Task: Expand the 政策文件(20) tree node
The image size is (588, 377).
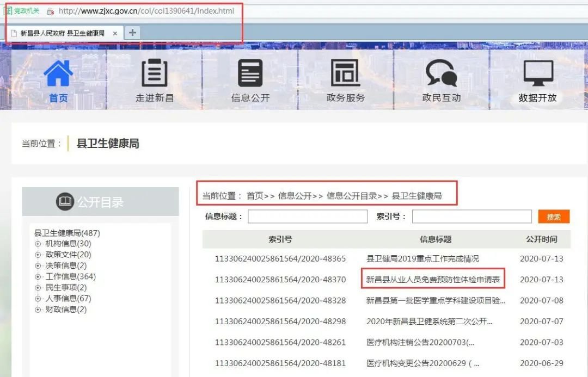Action: pyautogui.click(x=38, y=255)
